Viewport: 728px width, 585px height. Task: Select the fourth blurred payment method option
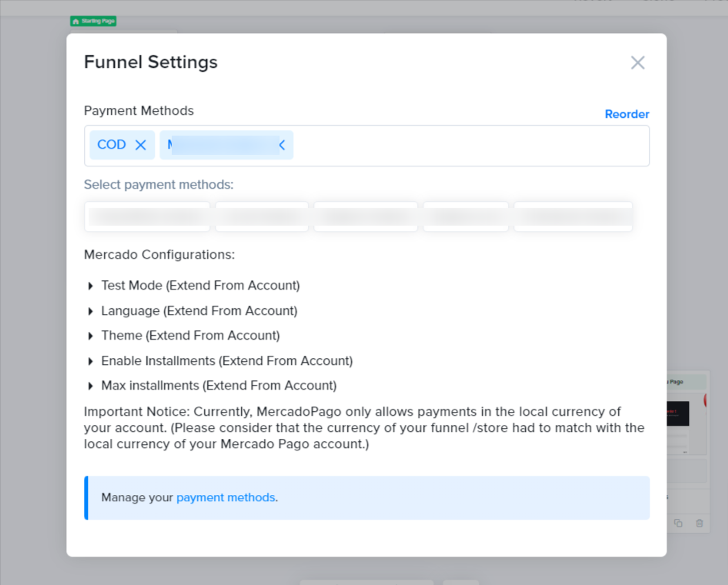pos(466,217)
